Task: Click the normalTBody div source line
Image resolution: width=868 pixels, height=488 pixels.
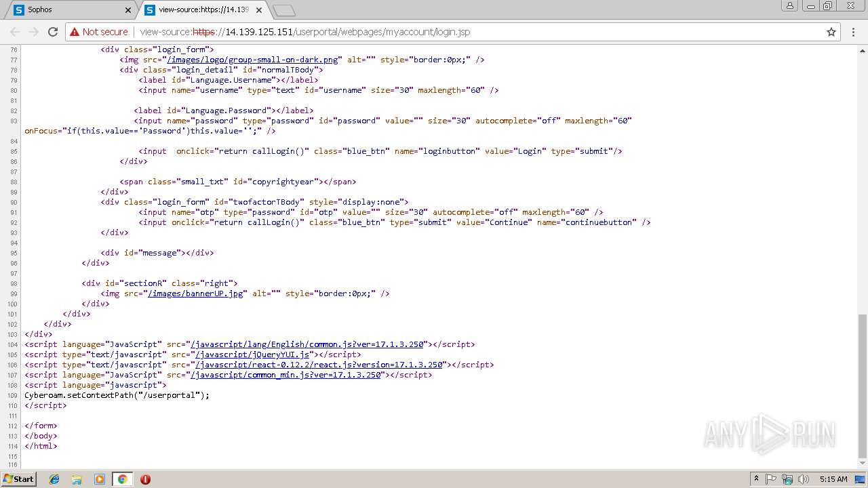Action: 221,70
